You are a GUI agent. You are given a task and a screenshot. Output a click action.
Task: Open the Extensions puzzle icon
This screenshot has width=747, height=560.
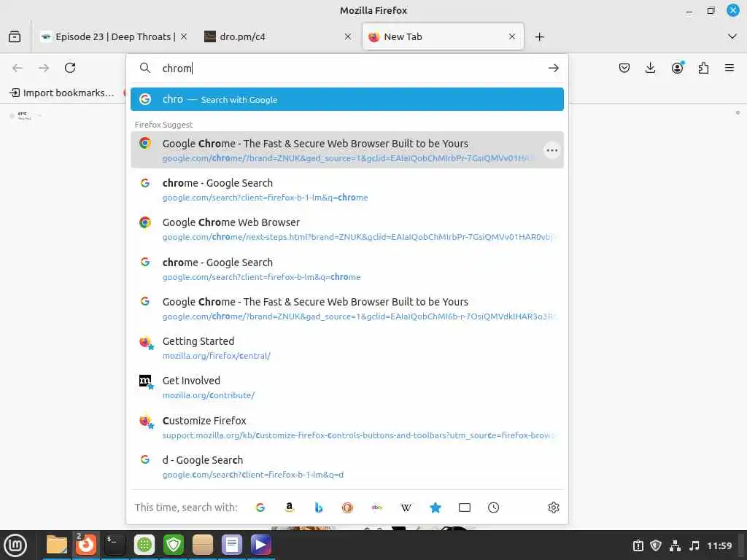pyautogui.click(x=703, y=68)
